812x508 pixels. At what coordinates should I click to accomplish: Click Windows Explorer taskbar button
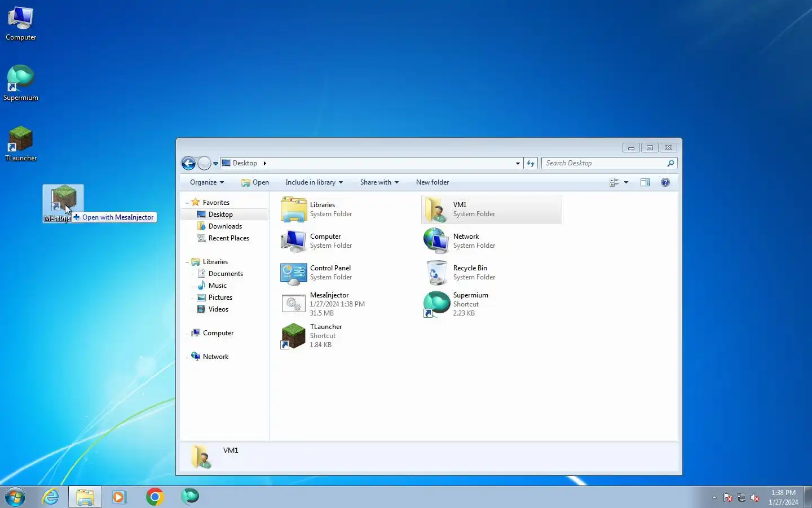[85, 497]
